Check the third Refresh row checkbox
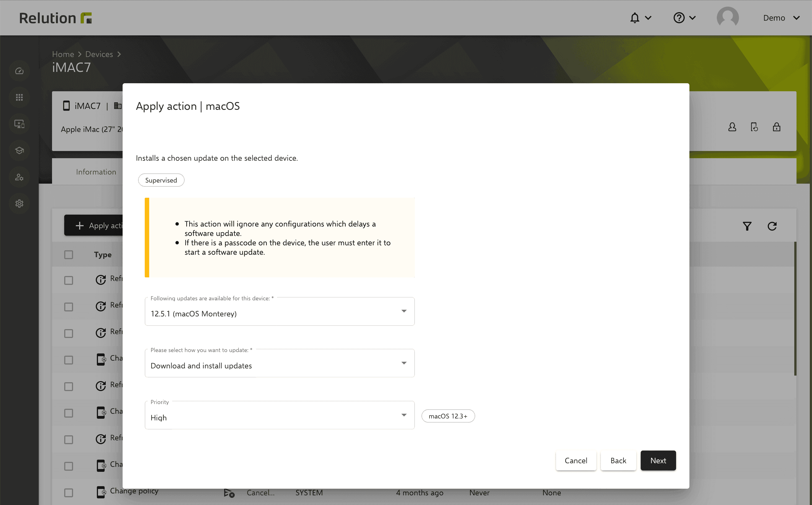This screenshot has height=505, width=812. (x=69, y=333)
